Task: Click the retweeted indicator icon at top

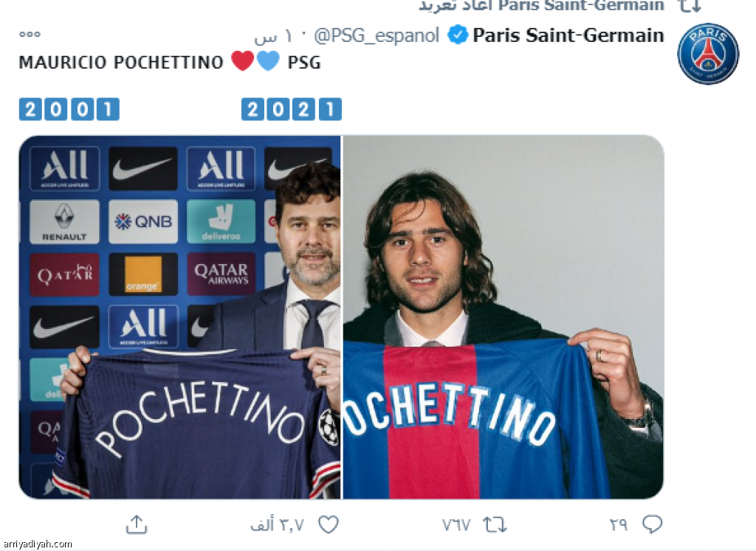Action: [x=690, y=6]
